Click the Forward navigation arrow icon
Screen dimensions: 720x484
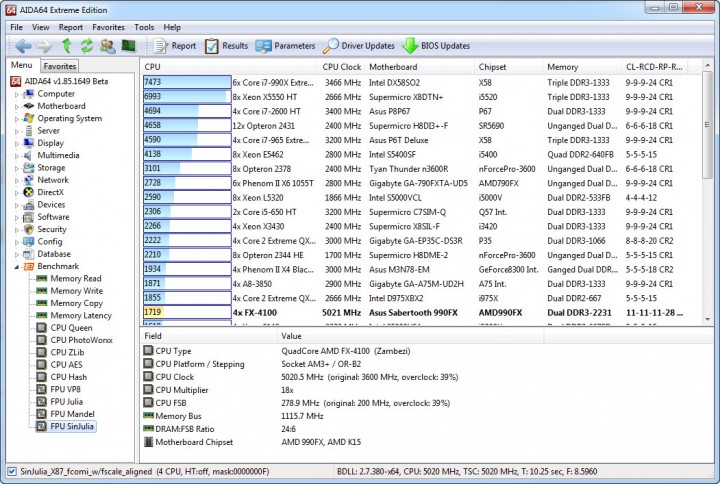[x=44, y=46]
